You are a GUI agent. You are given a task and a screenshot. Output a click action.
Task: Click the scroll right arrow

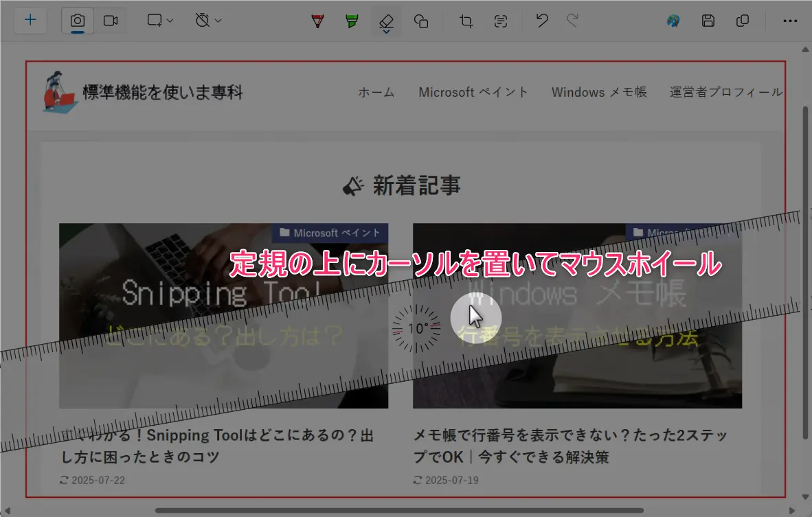point(792,511)
